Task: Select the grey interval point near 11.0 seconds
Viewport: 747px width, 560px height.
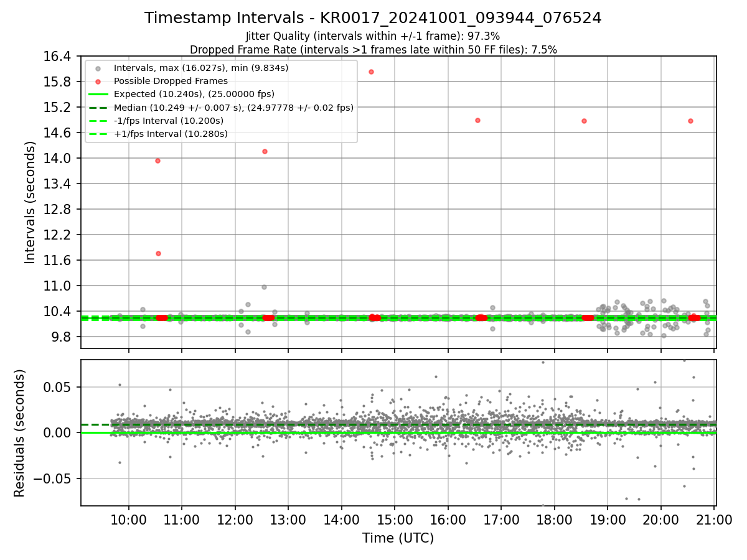Action: tap(264, 287)
